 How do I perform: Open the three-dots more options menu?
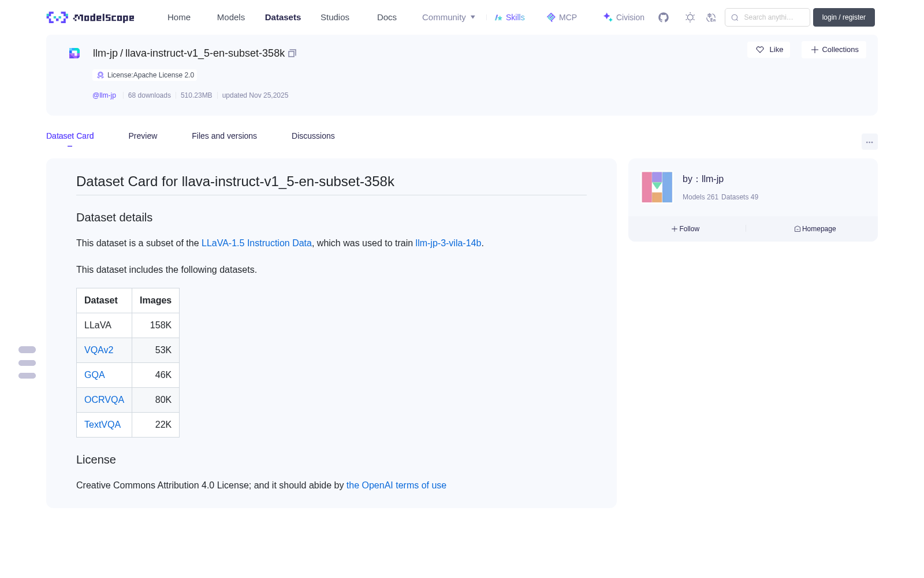[870, 142]
